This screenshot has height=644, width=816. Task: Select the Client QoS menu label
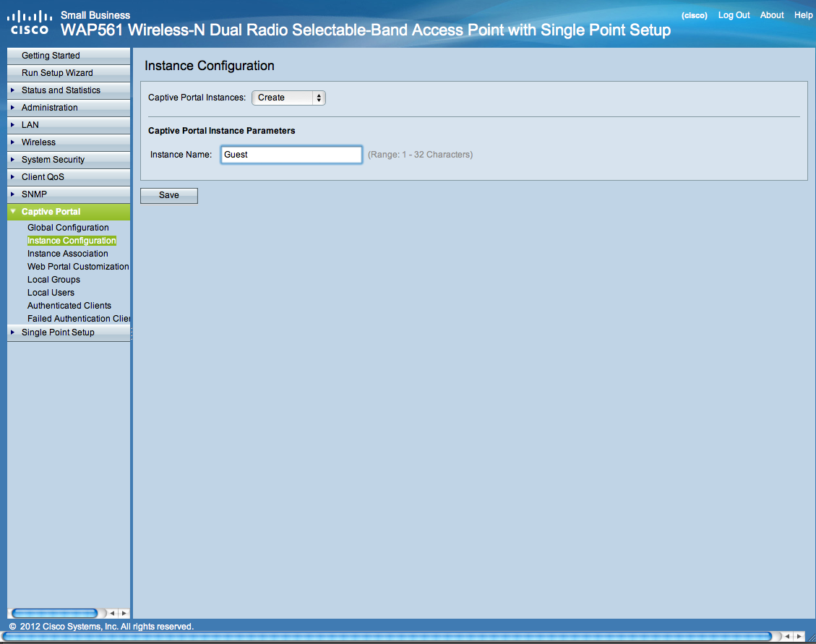[43, 177]
